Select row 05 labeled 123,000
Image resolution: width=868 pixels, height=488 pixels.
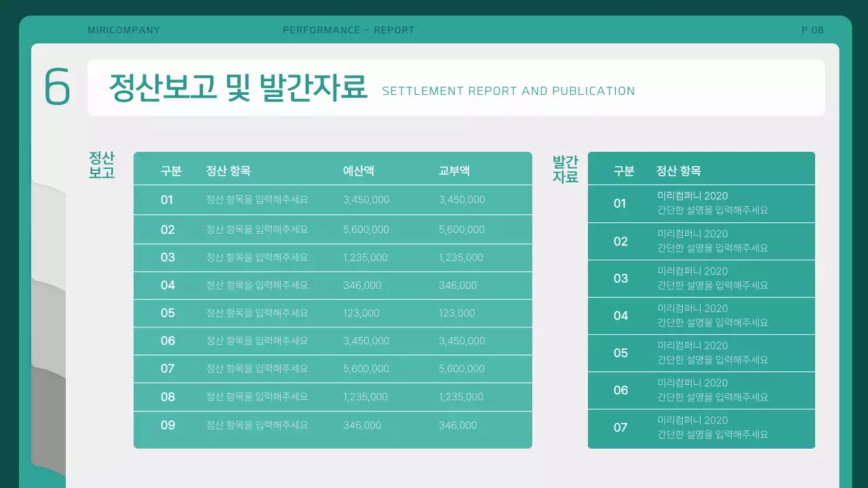[333, 313]
